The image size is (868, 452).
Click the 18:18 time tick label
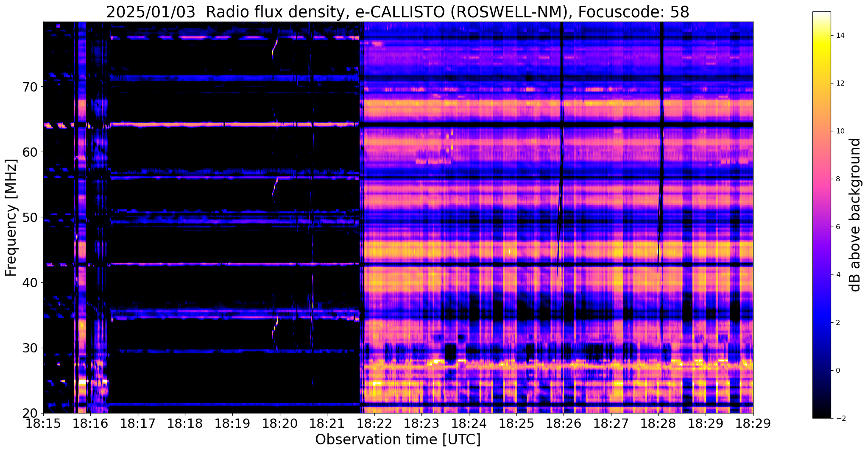pyautogui.click(x=185, y=424)
